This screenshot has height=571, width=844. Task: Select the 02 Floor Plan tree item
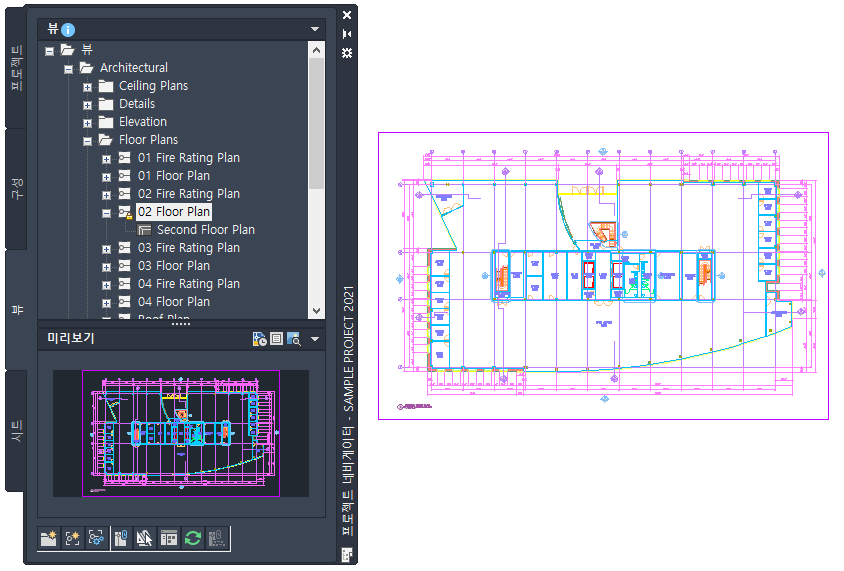point(173,212)
